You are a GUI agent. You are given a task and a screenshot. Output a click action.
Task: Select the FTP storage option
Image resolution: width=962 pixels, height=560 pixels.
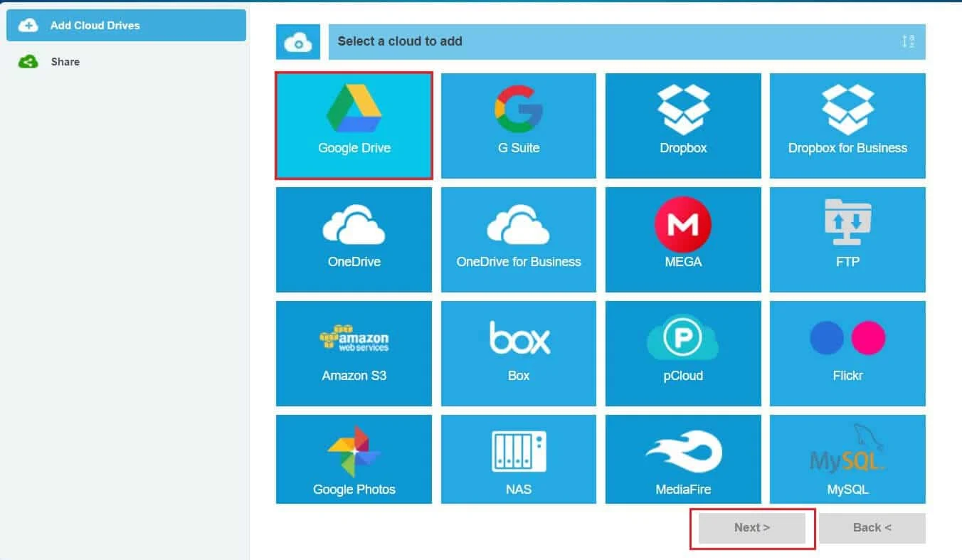click(x=847, y=239)
